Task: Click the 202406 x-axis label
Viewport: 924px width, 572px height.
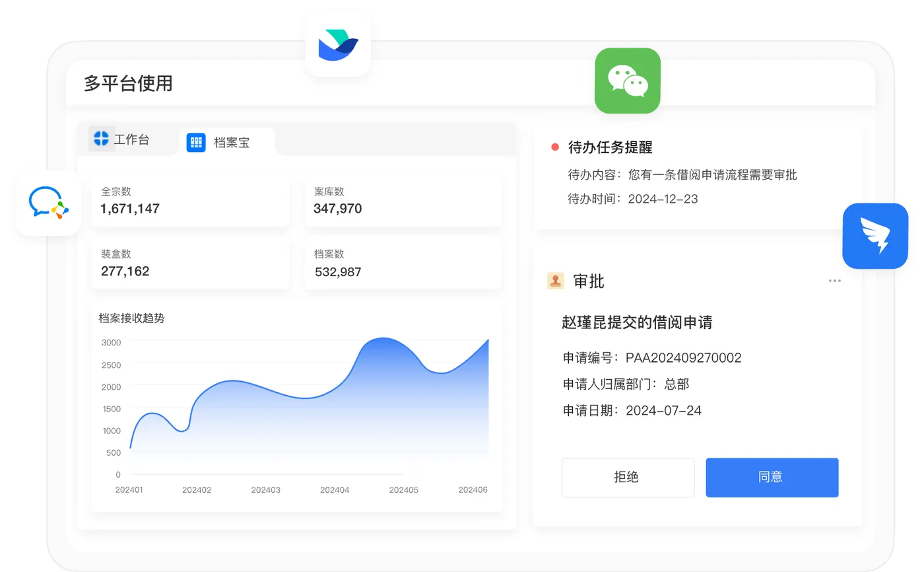Action: (473, 490)
